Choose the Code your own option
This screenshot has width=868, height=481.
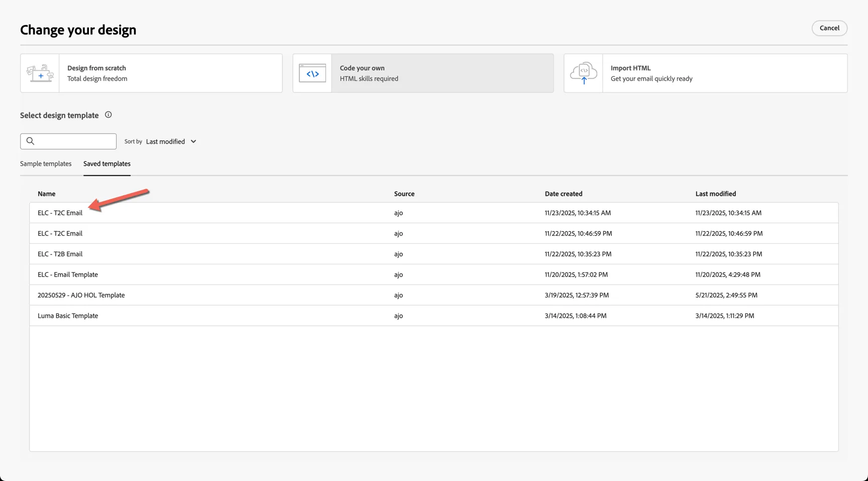pos(423,73)
